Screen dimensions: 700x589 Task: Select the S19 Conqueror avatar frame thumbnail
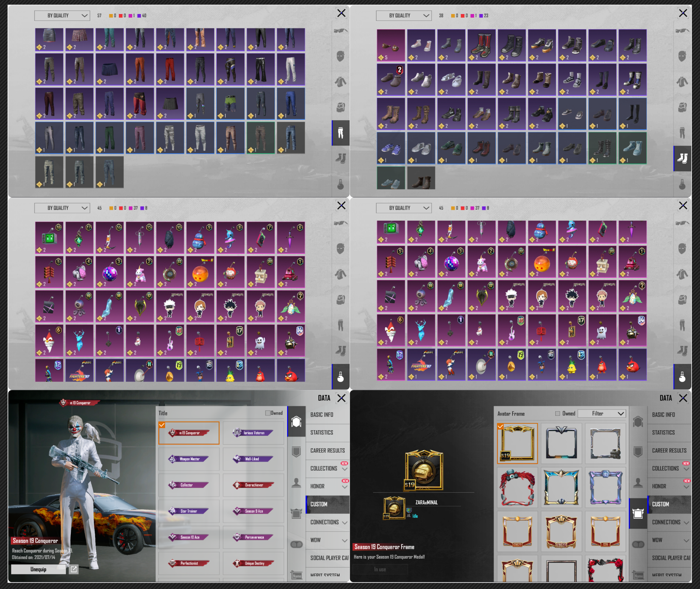click(x=517, y=443)
